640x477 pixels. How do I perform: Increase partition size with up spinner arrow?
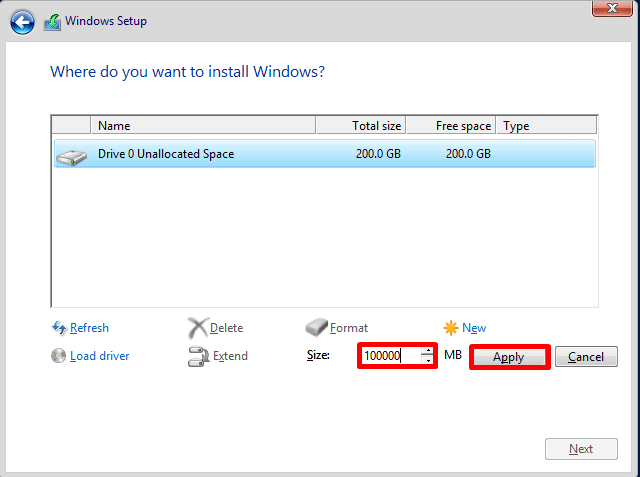pos(428,351)
